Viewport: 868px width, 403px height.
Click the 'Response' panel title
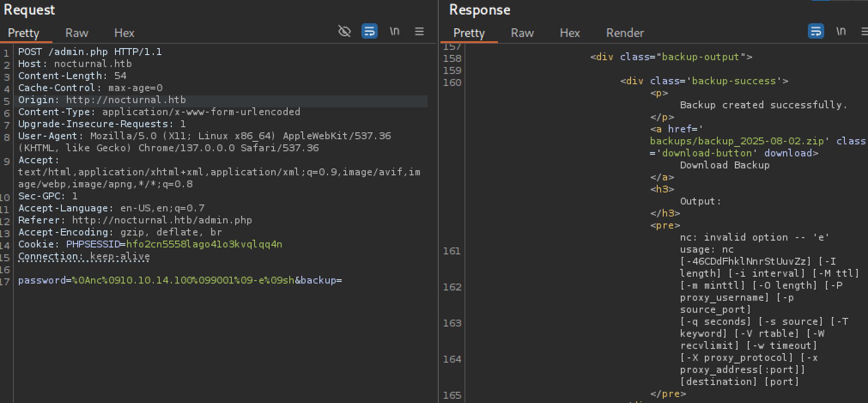coord(480,10)
